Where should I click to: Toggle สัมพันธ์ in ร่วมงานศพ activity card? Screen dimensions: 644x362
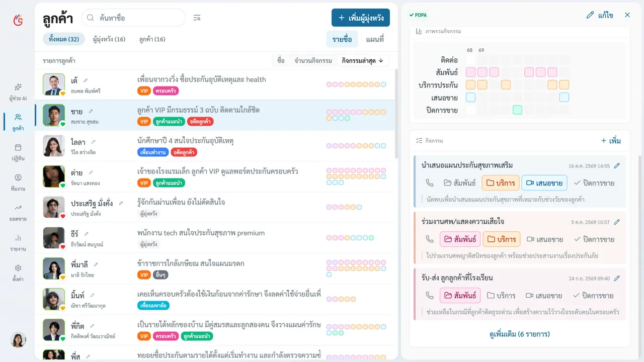coord(460,239)
